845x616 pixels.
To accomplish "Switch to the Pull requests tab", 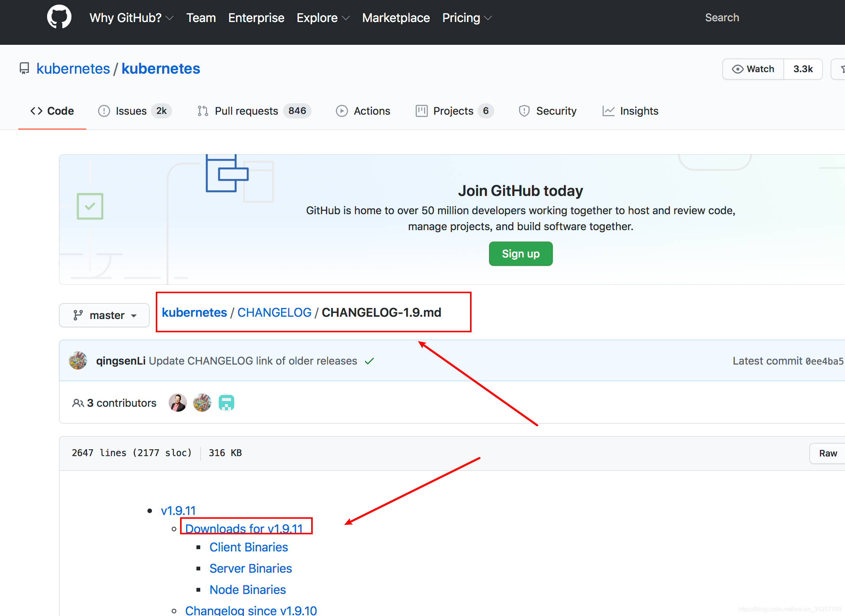I will pyautogui.click(x=254, y=111).
